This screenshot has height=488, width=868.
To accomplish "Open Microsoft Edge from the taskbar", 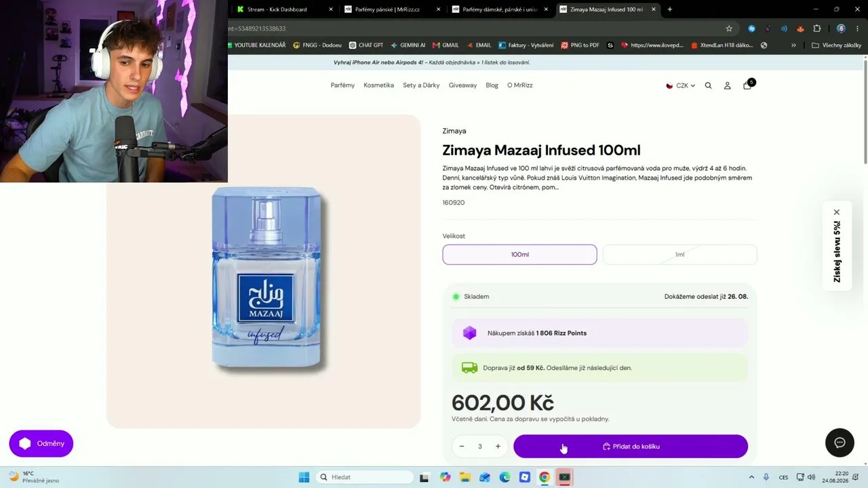I will [x=505, y=477].
